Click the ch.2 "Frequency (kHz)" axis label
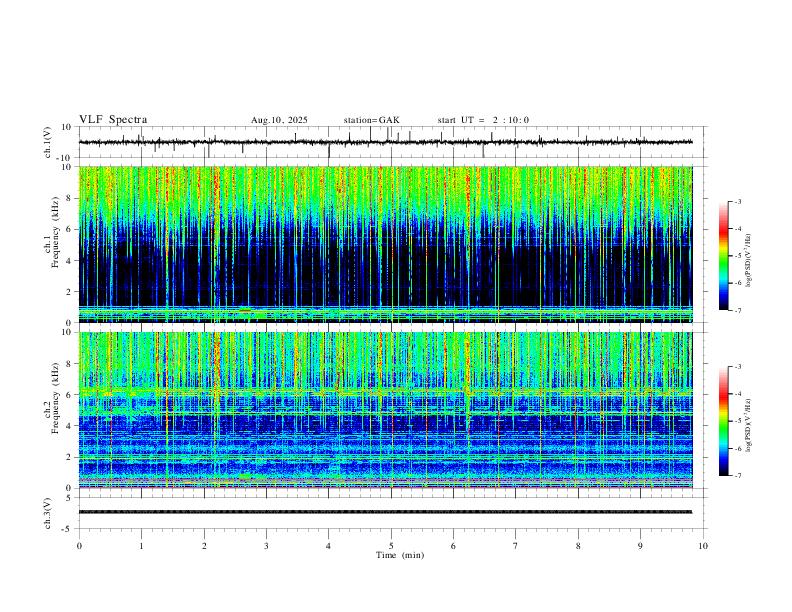 pyautogui.click(x=56, y=398)
